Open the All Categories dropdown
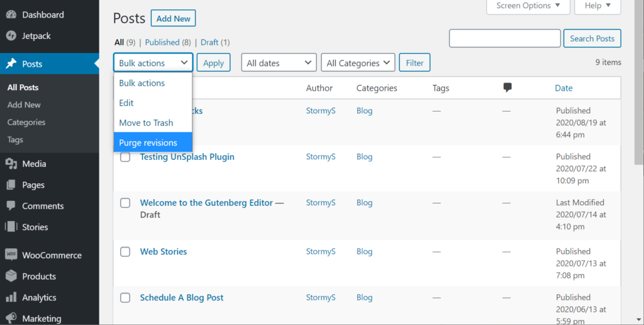The width and height of the screenshot is (644, 325). [x=358, y=63]
